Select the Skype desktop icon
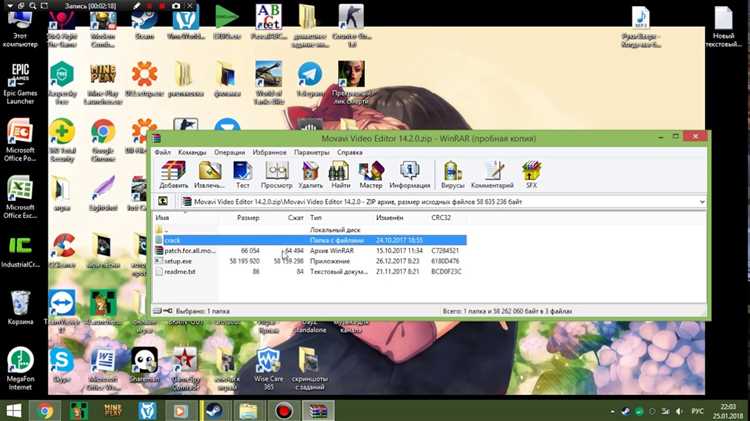 click(x=61, y=365)
